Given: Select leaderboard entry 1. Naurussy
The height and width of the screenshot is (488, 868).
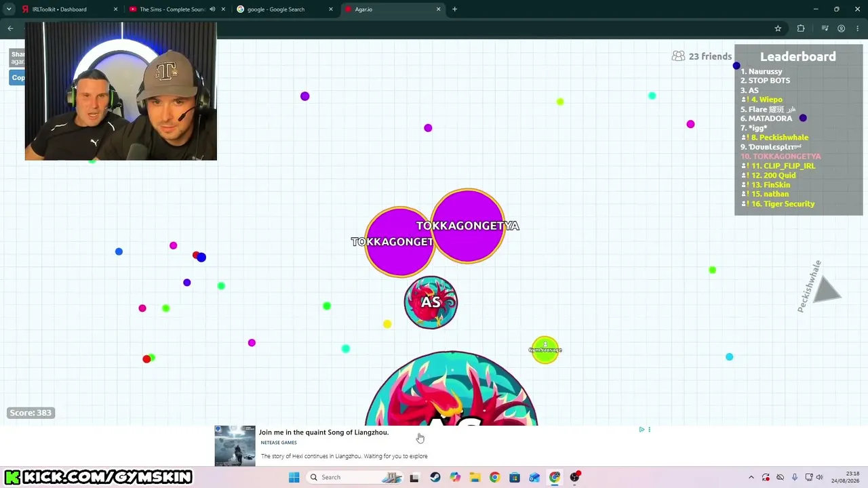Looking at the screenshot, I should (x=762, y=71).
